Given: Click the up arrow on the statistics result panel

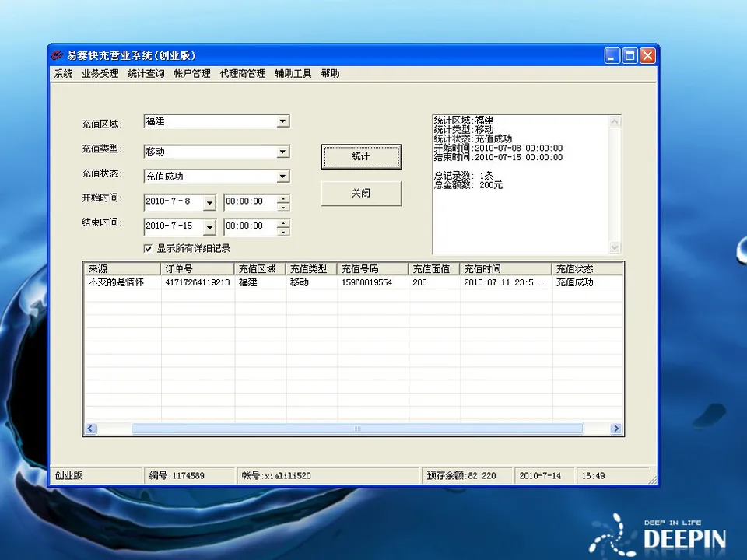Looking at the screenshot, I should [x=615, y=120].
